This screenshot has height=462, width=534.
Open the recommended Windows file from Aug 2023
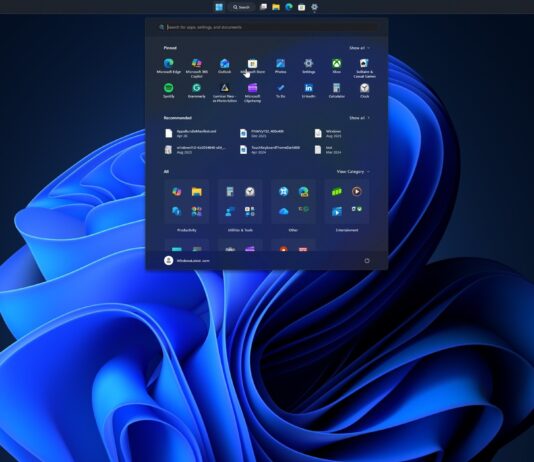(328, 133)
